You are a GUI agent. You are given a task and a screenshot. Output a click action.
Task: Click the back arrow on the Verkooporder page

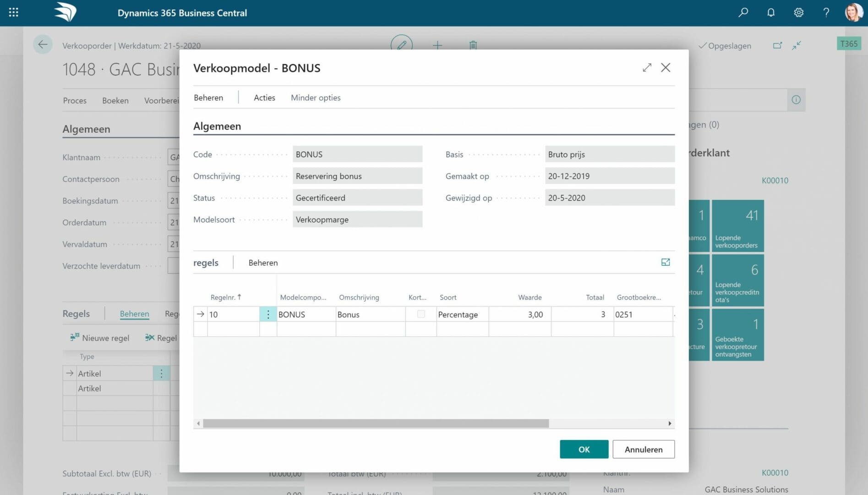43,44
